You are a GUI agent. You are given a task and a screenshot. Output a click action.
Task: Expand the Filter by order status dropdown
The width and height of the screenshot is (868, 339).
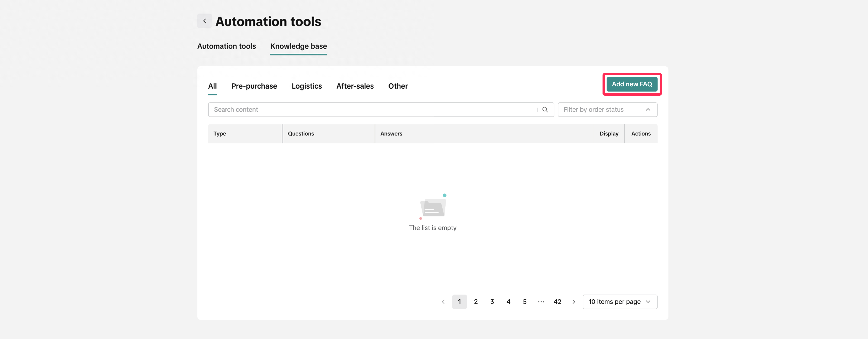click(607, 109)
